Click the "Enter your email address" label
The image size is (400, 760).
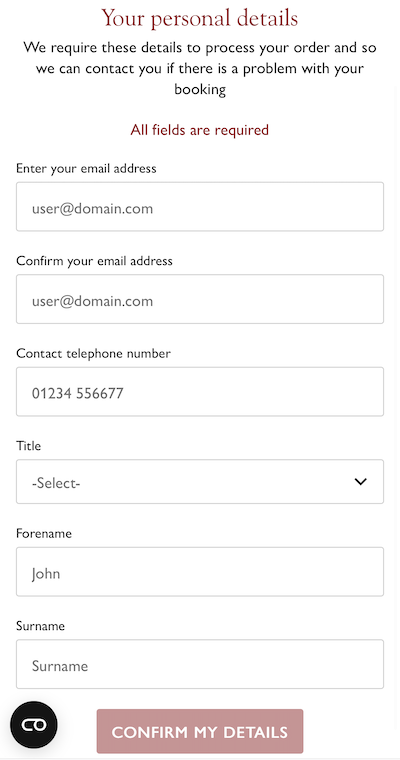86,169
